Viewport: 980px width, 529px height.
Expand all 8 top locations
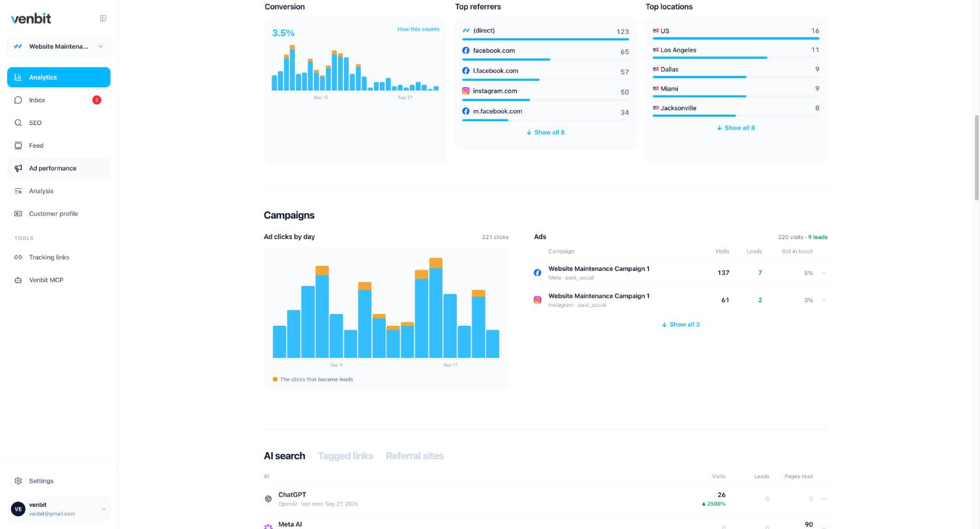(736, 128)
